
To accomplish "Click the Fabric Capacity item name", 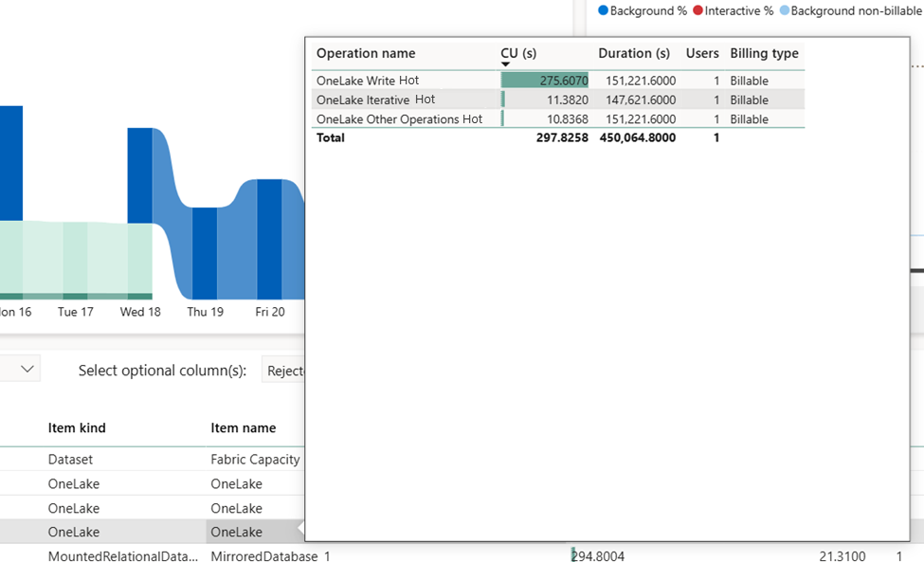I will [255, 460].
